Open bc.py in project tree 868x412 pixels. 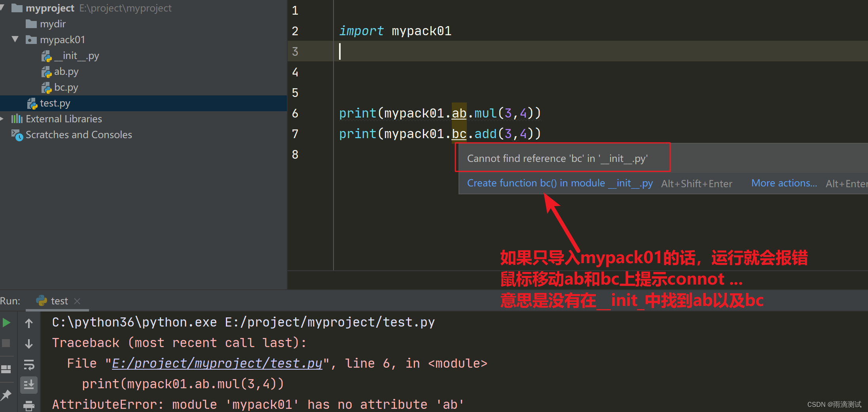tap(66, 87)
